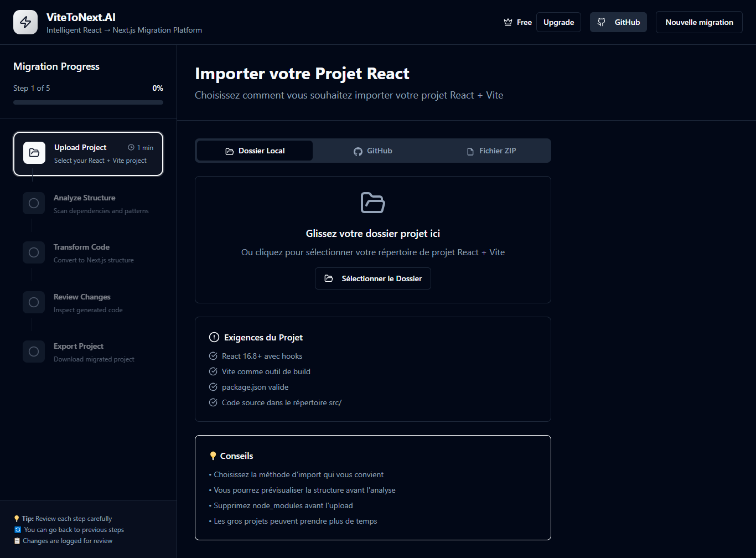Toggle the package.json valide requirement check

[213, 387]
